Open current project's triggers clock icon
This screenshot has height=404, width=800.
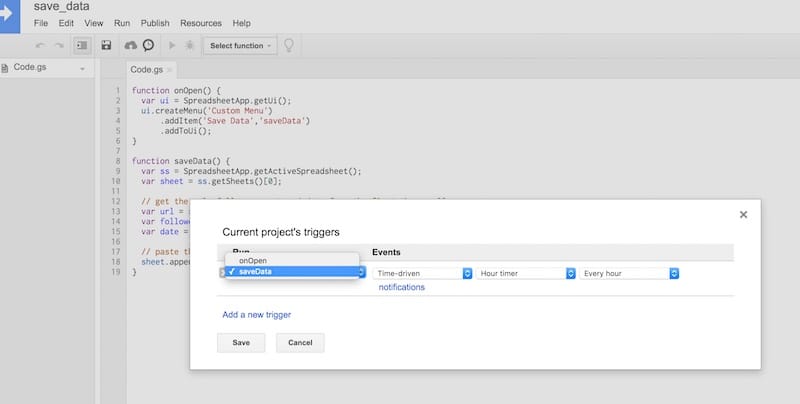point(148,45)
